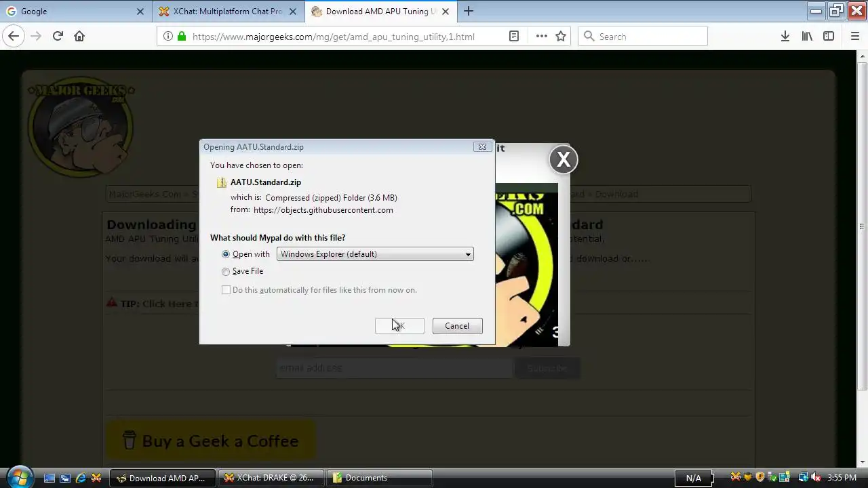Expand Windows Explorer (default) dropdown

point(375,254)
